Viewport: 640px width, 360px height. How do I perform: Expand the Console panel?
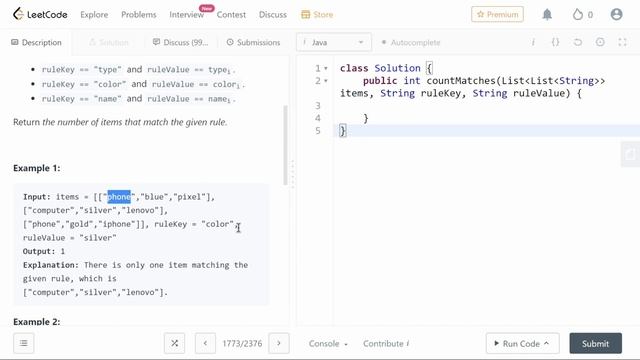328,344
